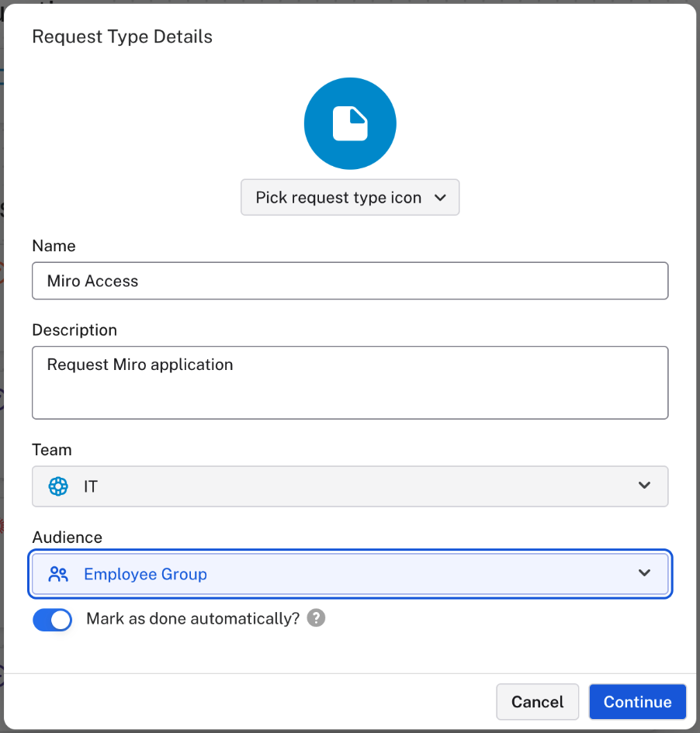Click the Mark as done automatically label
Screen dimensions: 700x733
[192, 619]
